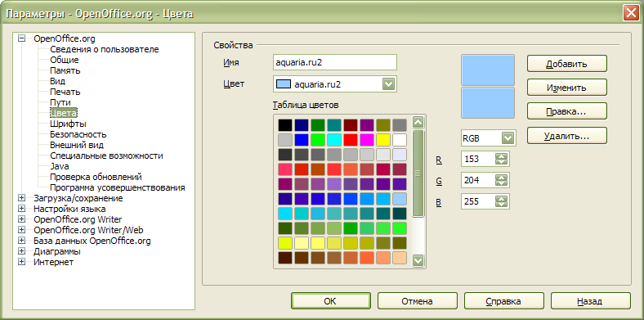Open Программа усовершенствования page
Viewport: 644px width, 320px height.
[118, 187]
